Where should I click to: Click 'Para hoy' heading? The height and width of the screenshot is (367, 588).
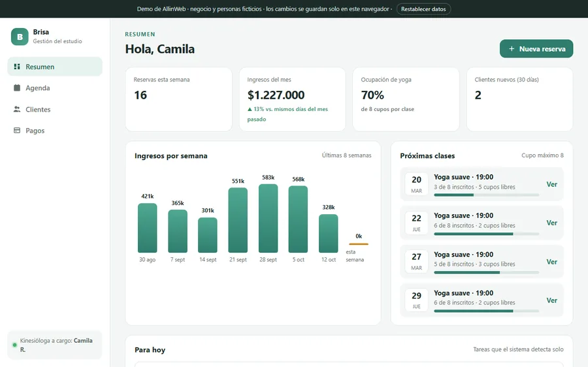[x=150, y=350]
